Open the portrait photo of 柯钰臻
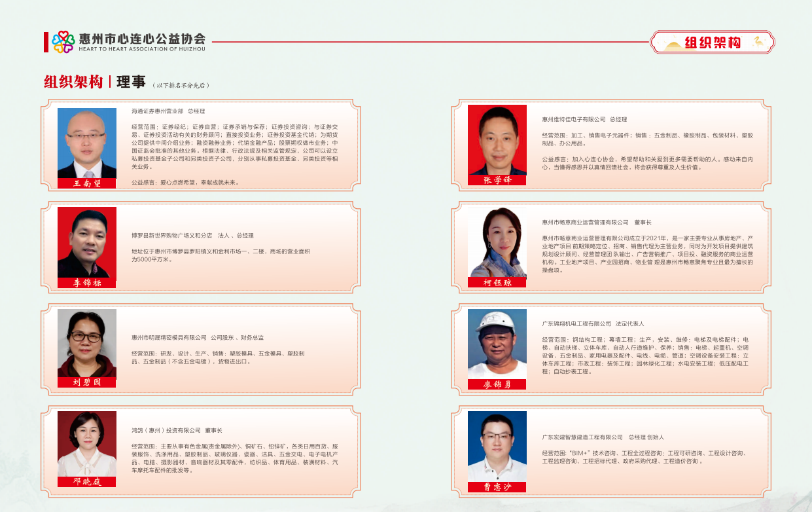This screenshot has height=512, width=812. click(x=497, y=242)
